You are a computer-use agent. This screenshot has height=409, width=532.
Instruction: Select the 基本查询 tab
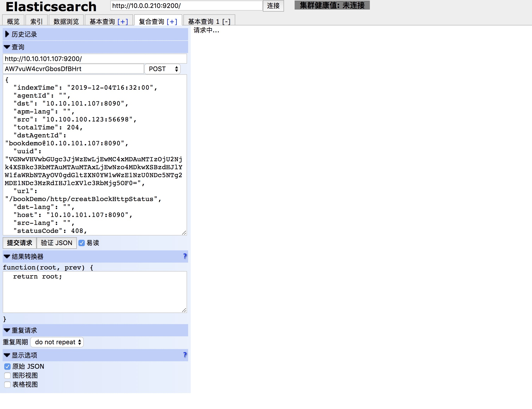pos(102,21)
